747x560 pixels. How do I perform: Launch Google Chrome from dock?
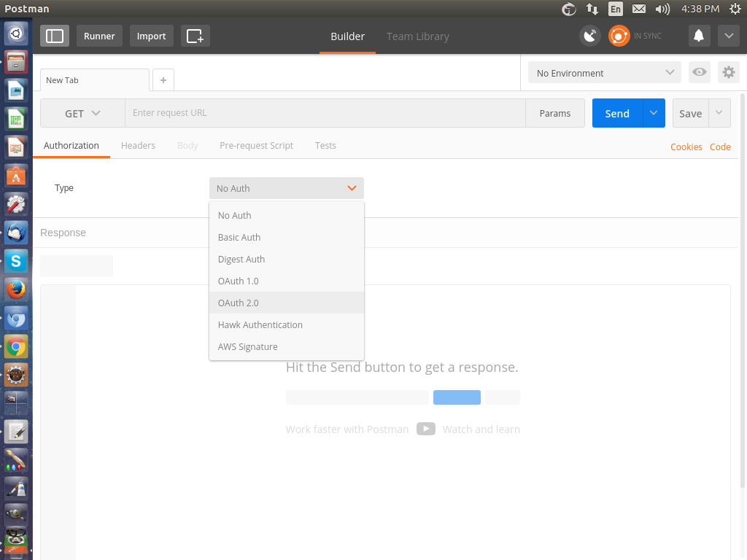pos(16,346)
